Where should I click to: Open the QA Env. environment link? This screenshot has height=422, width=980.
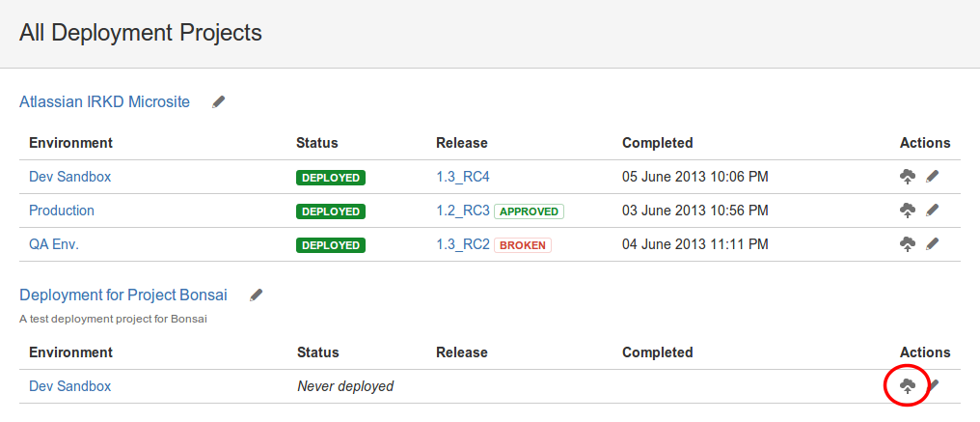click(54, 244)
